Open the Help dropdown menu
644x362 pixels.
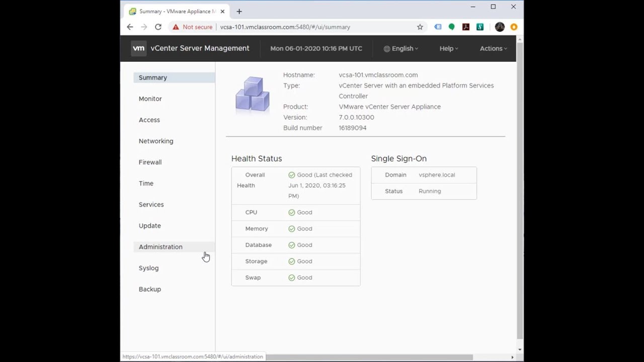pyautogui.click(x=449, y=49)
